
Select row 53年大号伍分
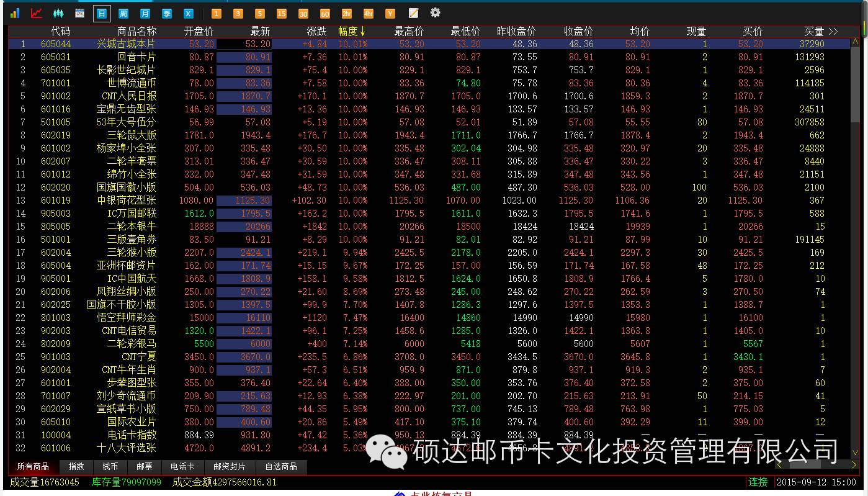[x=429, y=122]
